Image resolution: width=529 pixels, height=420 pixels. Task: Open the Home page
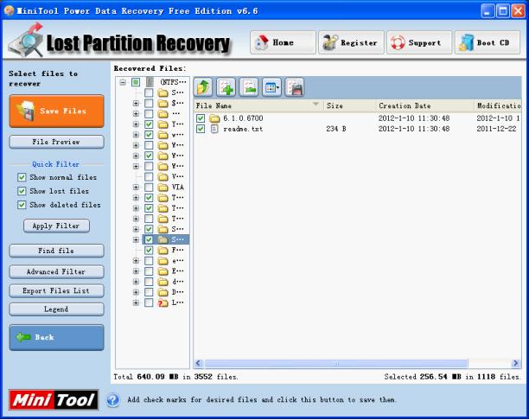(283, 42)
